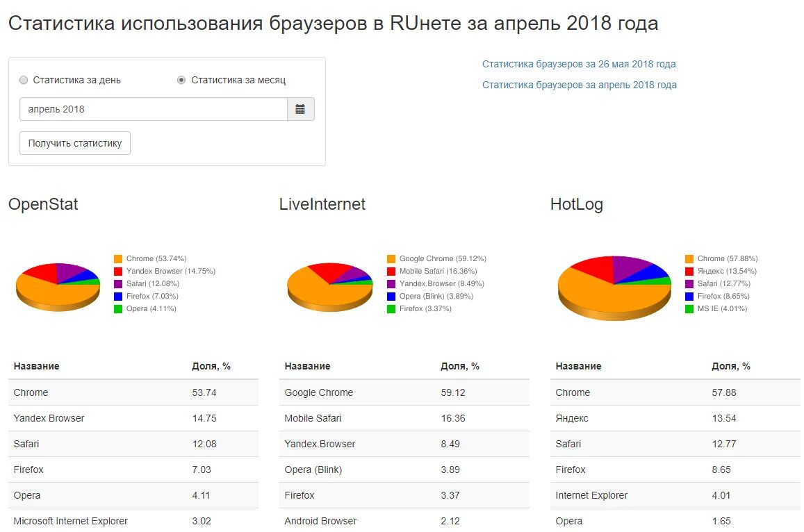Click green swatch for Firefox (3.37%)

[391, 309]
